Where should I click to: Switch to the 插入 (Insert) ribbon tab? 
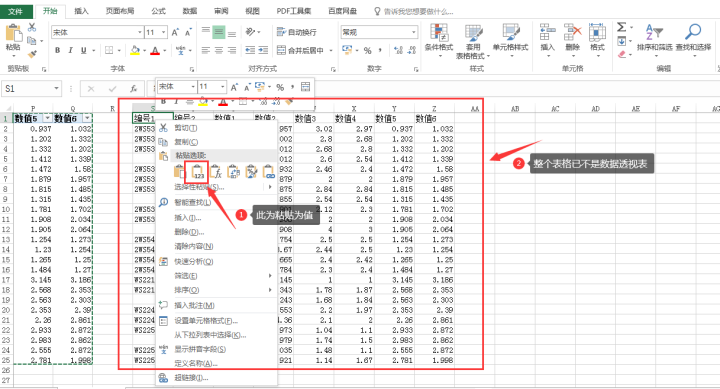[81, 11]
